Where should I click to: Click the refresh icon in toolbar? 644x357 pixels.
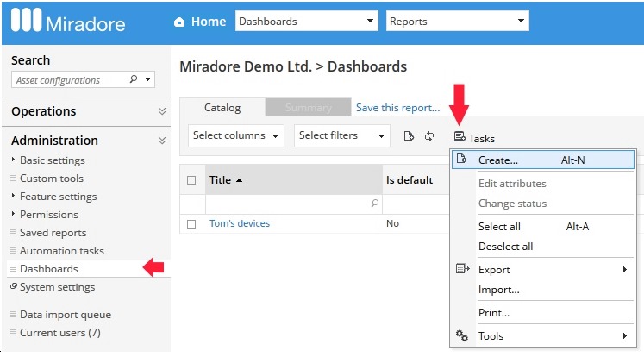(x=429, y=136)
